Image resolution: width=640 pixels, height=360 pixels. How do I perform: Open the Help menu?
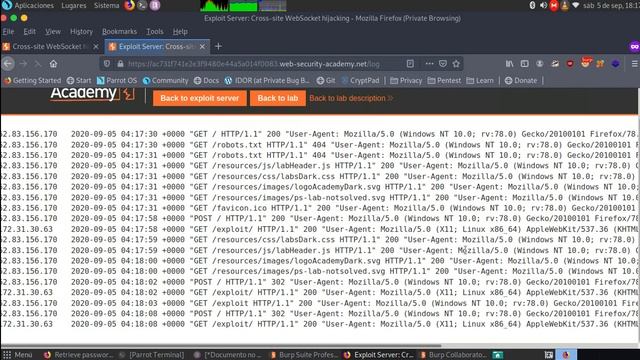click(x=180, y=31)
